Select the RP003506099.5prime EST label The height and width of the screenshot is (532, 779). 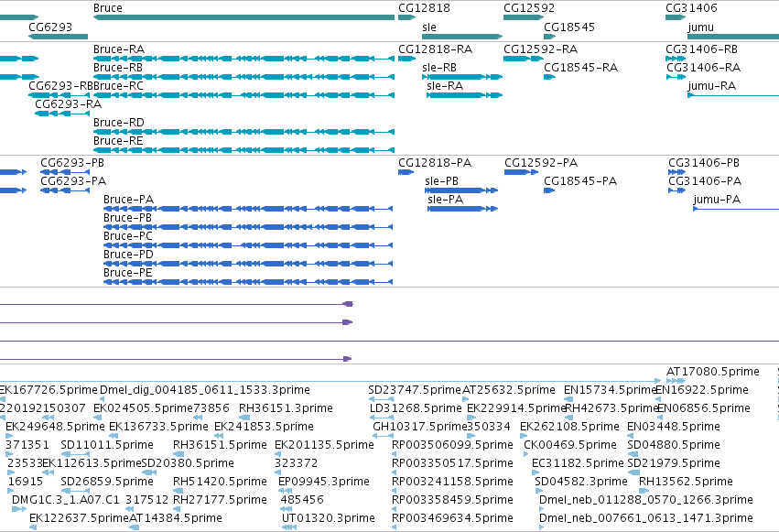click(452, 445)
